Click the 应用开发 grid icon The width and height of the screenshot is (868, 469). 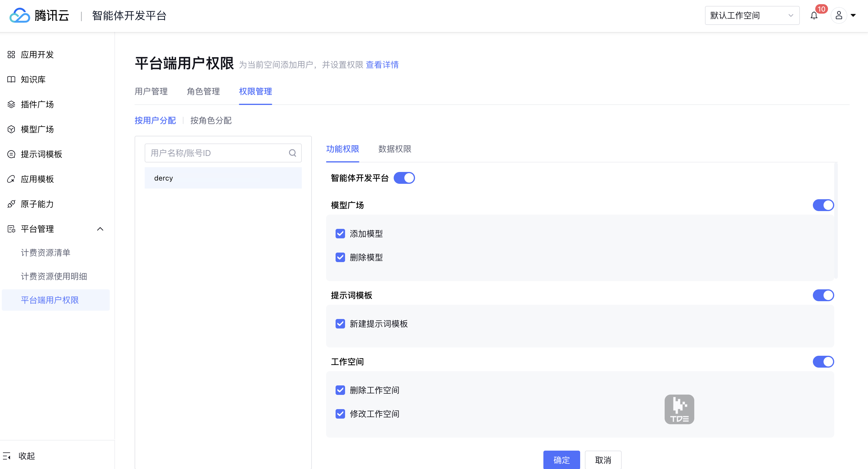click(x=11, y=55)
